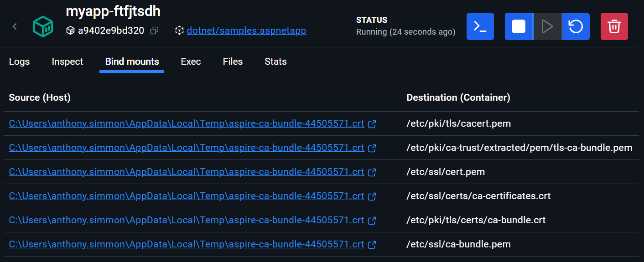The width and height of the screenshot is (644, 262).
Task: Open host path link for /etc/ssl/ca-bundle.pem
Action: pos(187,244)
